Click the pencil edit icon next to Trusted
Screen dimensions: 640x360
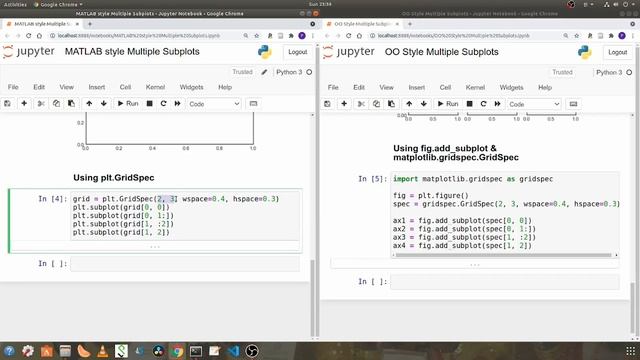(264, 72)
